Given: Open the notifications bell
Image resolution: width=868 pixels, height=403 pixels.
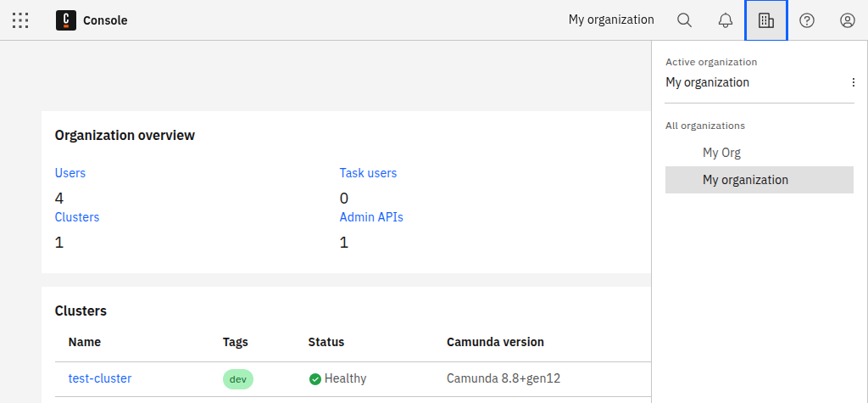Looking at the screenshot, I should 726,20.
